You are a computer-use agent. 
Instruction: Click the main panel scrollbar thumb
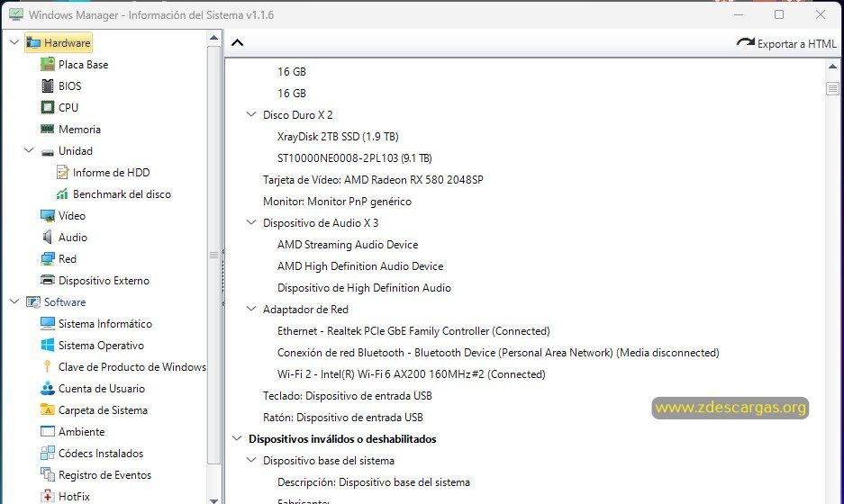coord(832,89)
